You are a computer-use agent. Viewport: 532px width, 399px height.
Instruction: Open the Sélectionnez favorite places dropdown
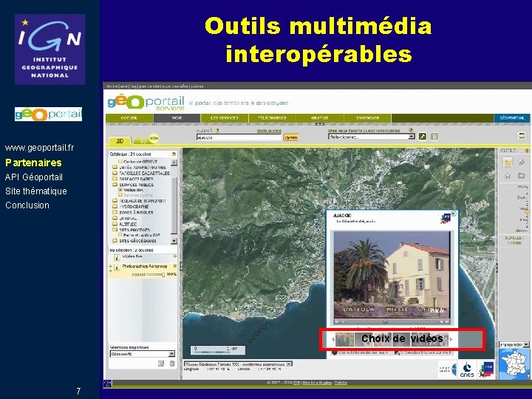372,137
